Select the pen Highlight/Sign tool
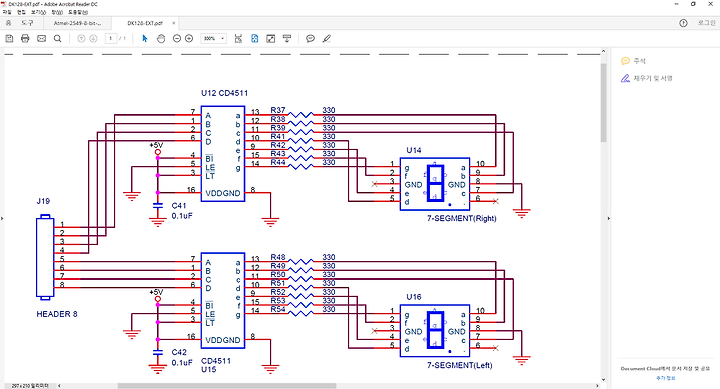Viewport: 720px width, 389px height. tap(326, 39)
